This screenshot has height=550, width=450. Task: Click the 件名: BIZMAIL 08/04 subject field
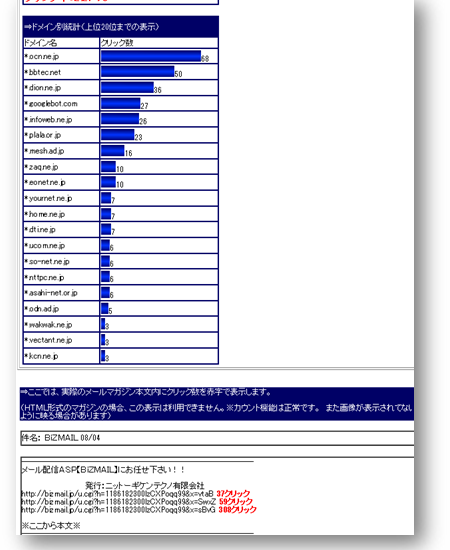tap(217, 438)
